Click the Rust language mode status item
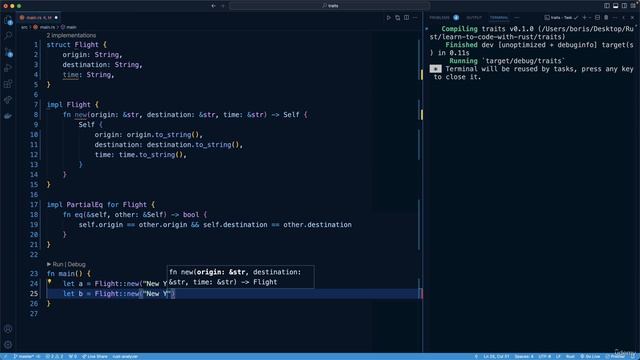640x360 pixels. 570,356
